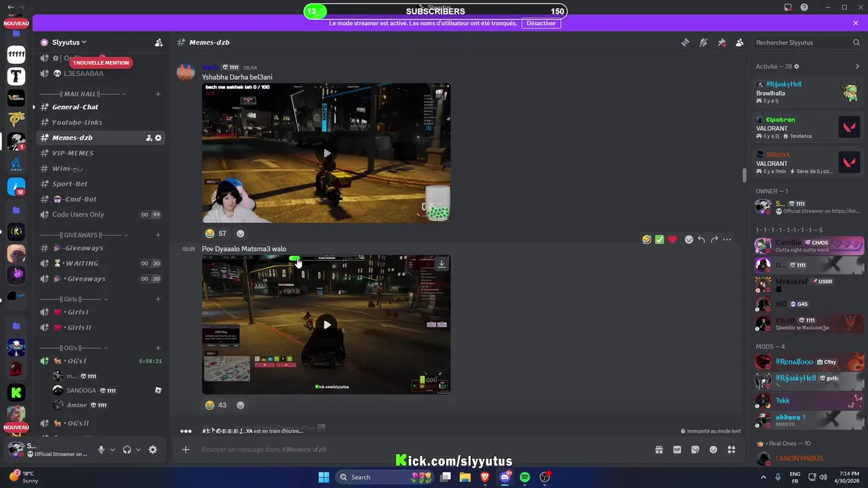Click plus attach button in message bar

coord(185,449)
